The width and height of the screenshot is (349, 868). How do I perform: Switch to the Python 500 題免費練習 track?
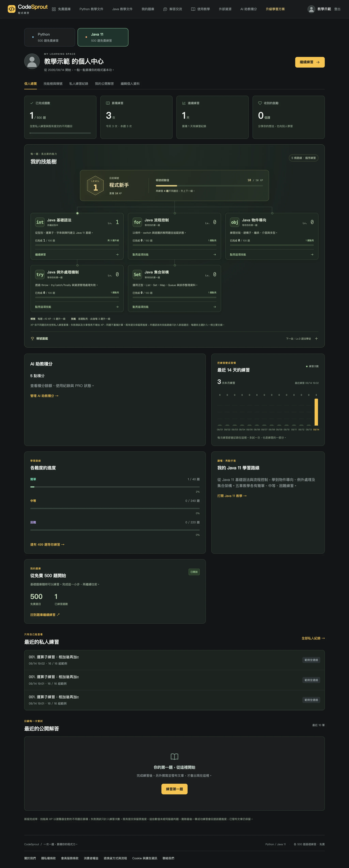pos(50,37)
